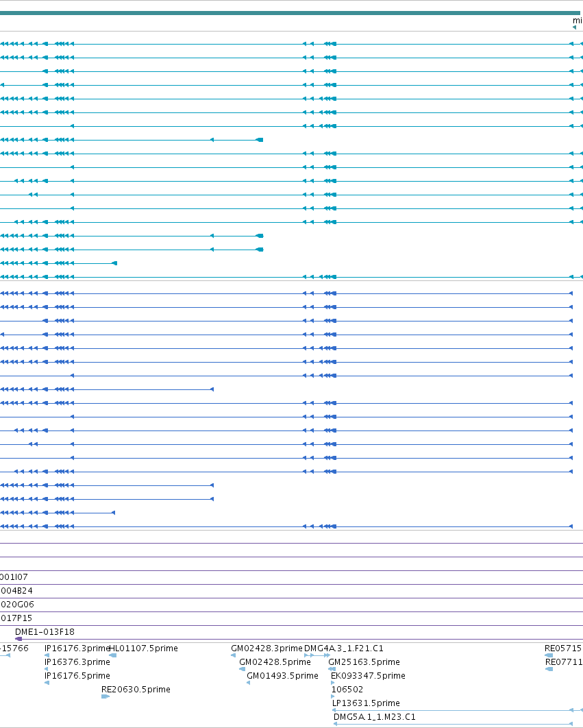Click the arrow glyph under the RE07711 label
Image resolution: width=583 pixels, height=728 pixels.
tap(549, 669)
